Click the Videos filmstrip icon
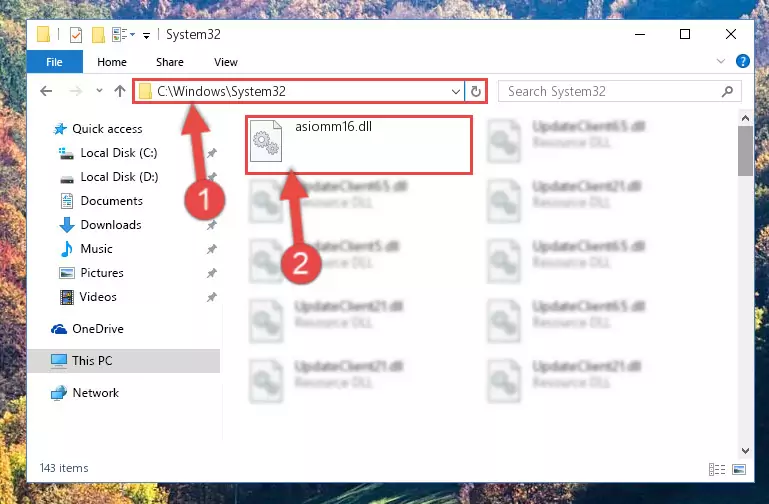This screenshot has height=504, width=769. tap(67, 297)
